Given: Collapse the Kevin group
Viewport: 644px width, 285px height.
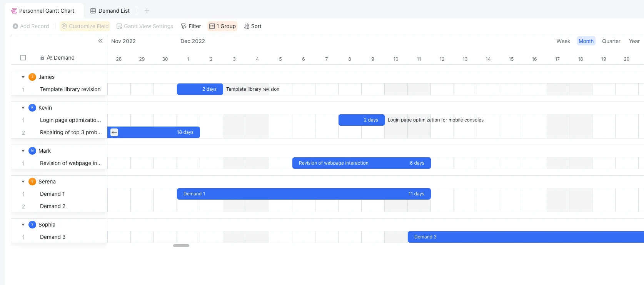Looking at the screenshot, I should [23, 108].
